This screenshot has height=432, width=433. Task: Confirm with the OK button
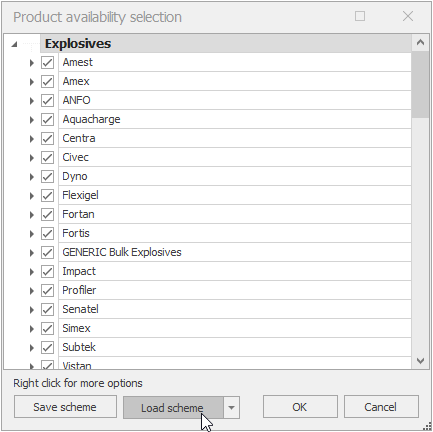tap(300, 407)
